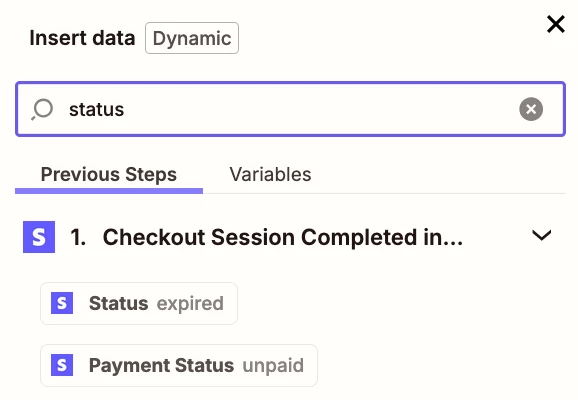Switch to the Variables tab

(270, 174)
